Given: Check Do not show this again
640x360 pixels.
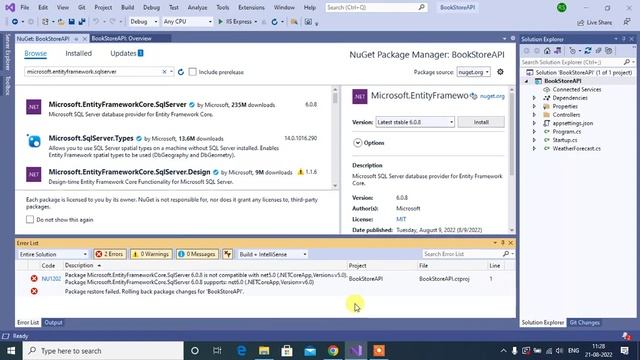Looking at the screenshot, I should click(x=30, y=220).
